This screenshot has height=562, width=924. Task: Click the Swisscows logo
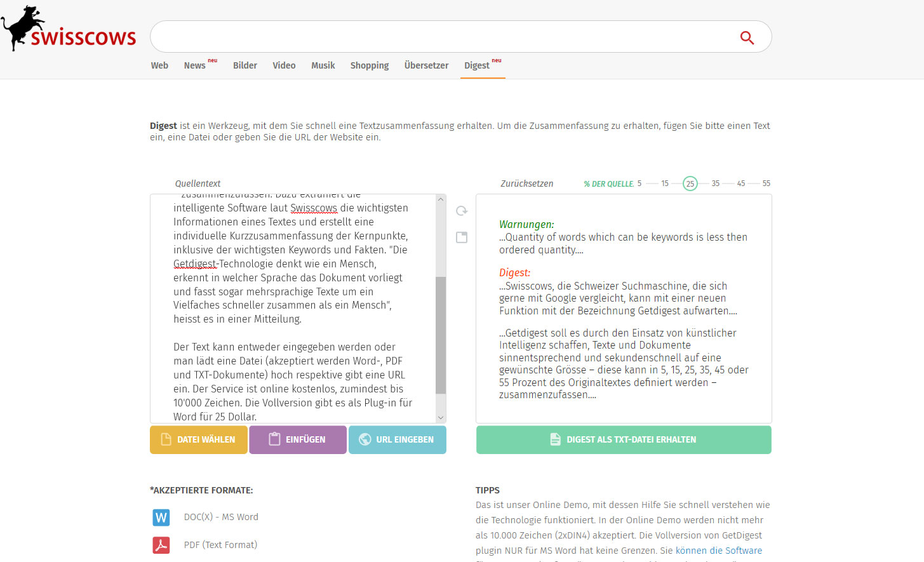pos(69,29)
